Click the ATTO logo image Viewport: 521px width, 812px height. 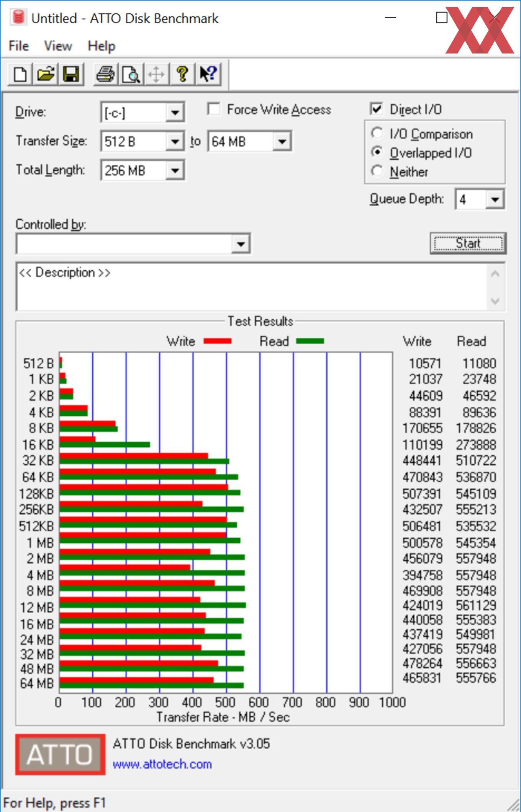click(60, 754)
